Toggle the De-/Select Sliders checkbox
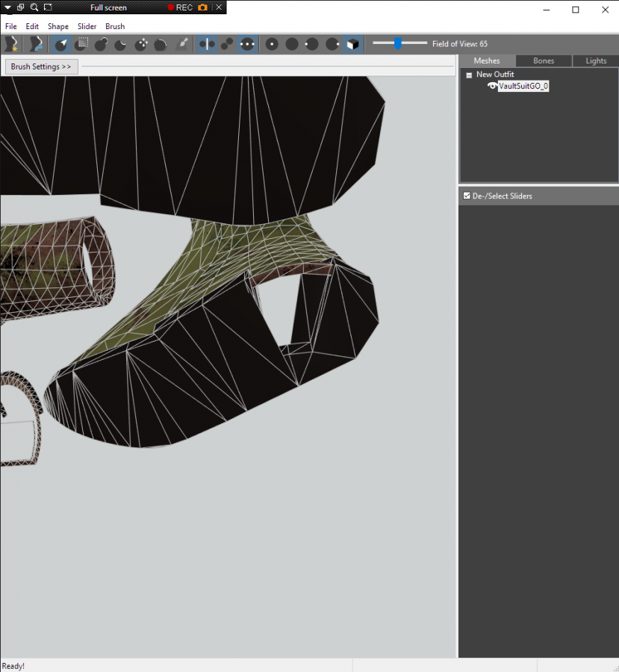This screenshot has height=672, width=619. 467,196
